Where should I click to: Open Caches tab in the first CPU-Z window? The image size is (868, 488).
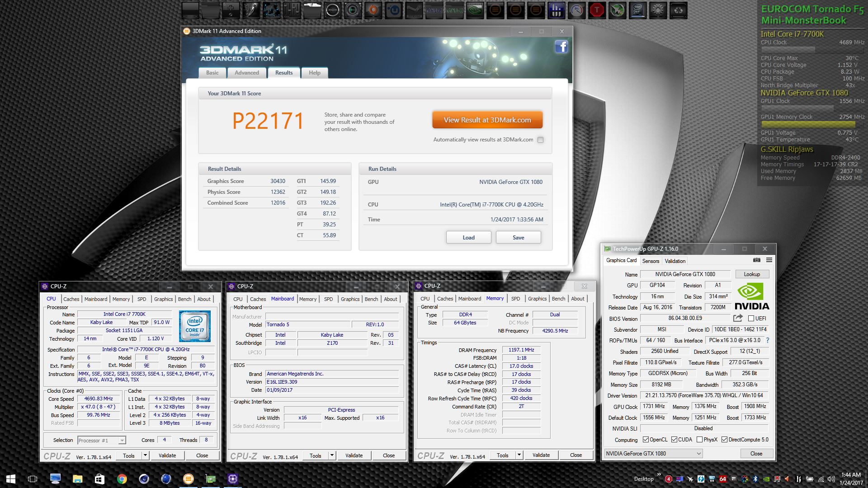click(x=71, y=299)
